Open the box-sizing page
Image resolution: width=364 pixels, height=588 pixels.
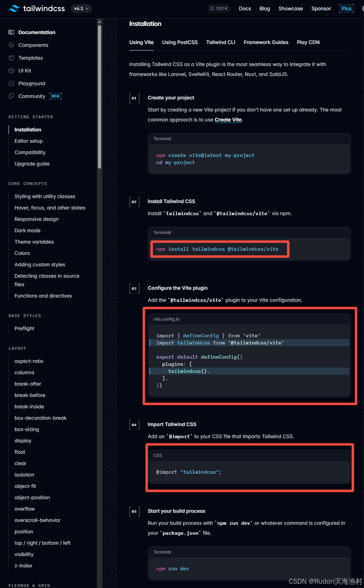click(x=27, y=429)
